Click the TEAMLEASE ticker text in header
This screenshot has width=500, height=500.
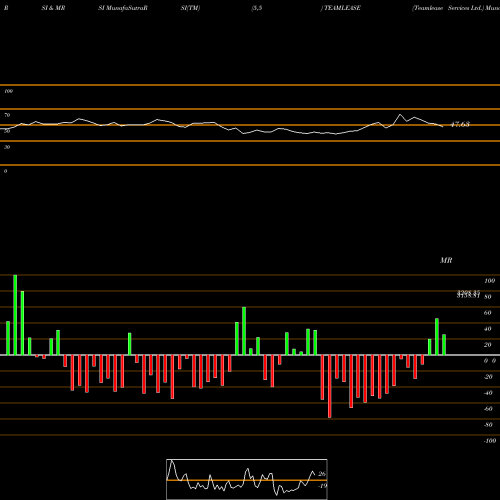coord(342,8)
